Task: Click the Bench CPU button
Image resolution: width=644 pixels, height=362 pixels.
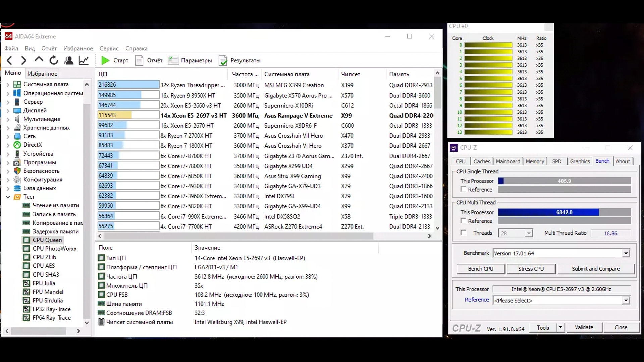Action: point(480,269)
